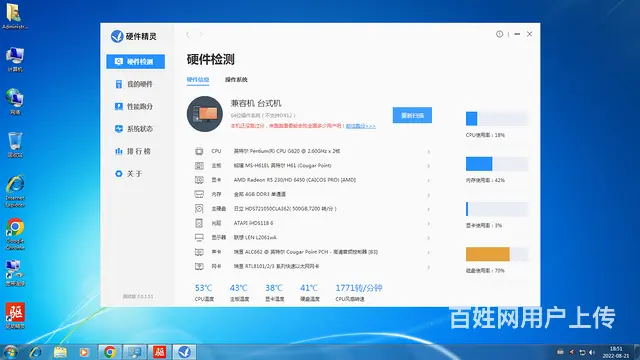Expand the ALC662 sound card row chevron

coord(429,253)
